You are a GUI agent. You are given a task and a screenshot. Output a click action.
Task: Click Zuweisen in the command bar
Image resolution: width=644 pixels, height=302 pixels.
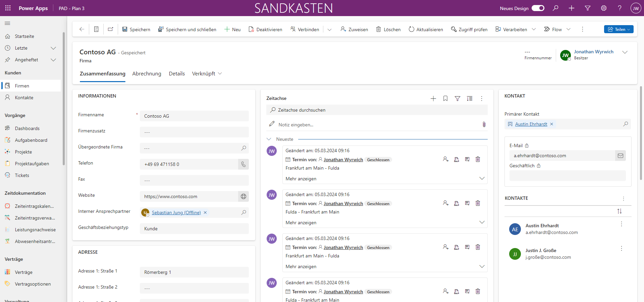[x=354, y=29]
